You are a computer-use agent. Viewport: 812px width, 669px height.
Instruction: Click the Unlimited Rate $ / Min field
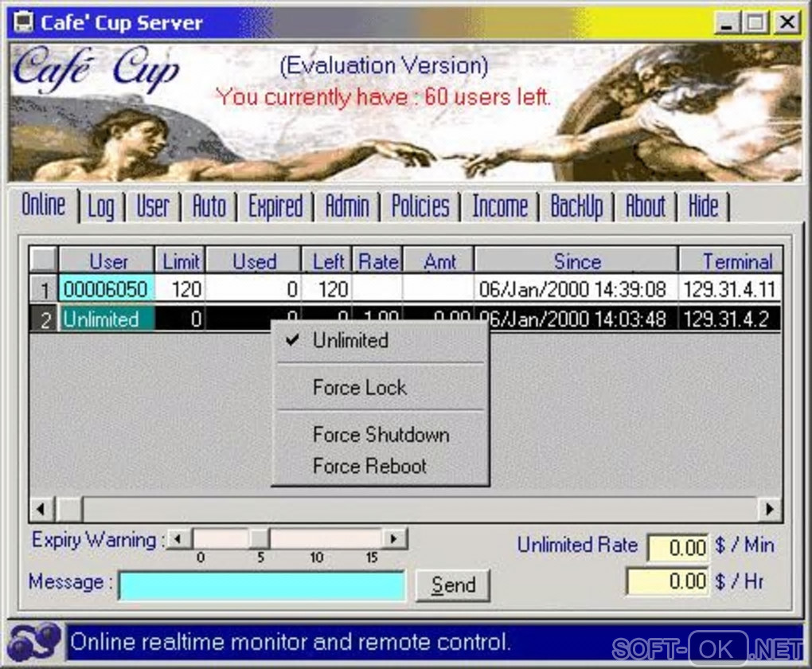coord(678,547)
